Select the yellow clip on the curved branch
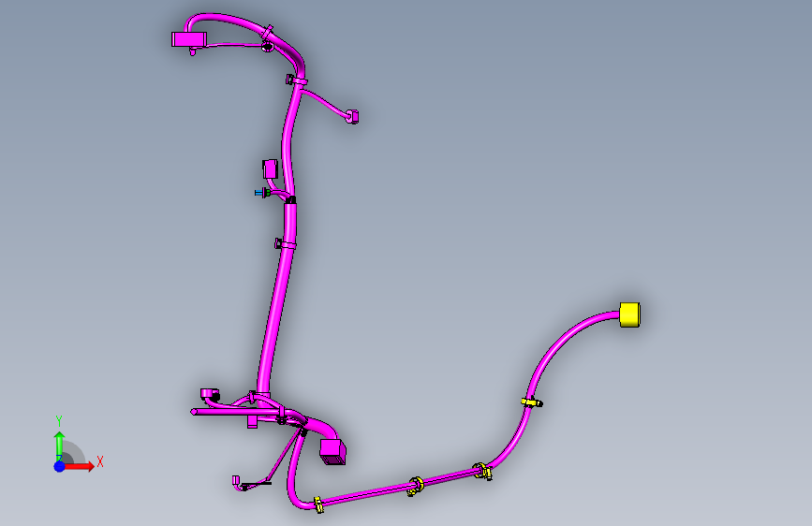The image size is (812, 526). click(532, 402)
